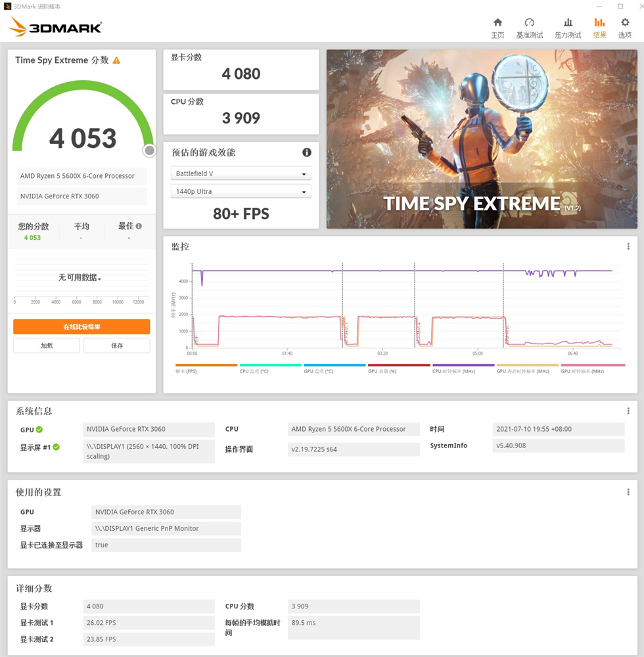
Task: Click the 4 080 value in 详细分数
Action: pos(149,606)
